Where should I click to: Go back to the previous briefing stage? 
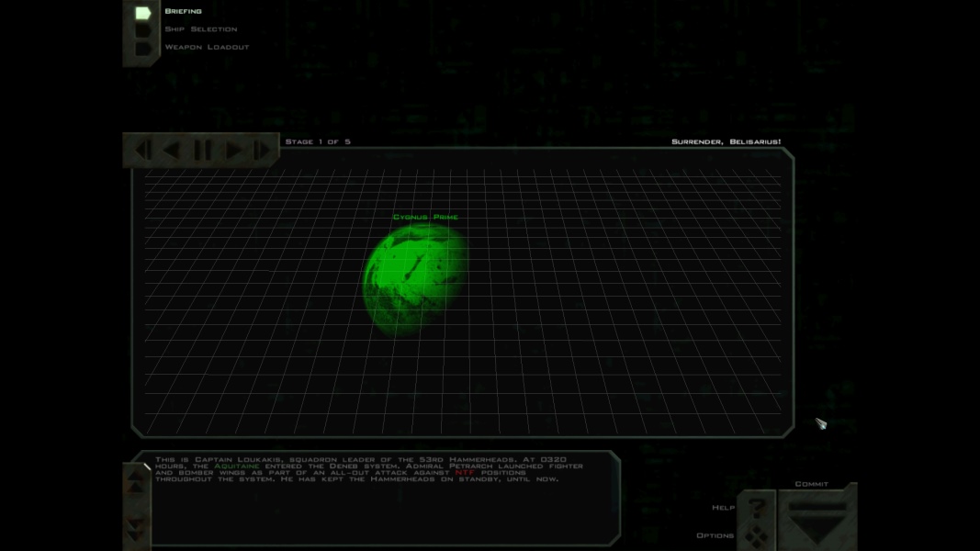(171, 150)
